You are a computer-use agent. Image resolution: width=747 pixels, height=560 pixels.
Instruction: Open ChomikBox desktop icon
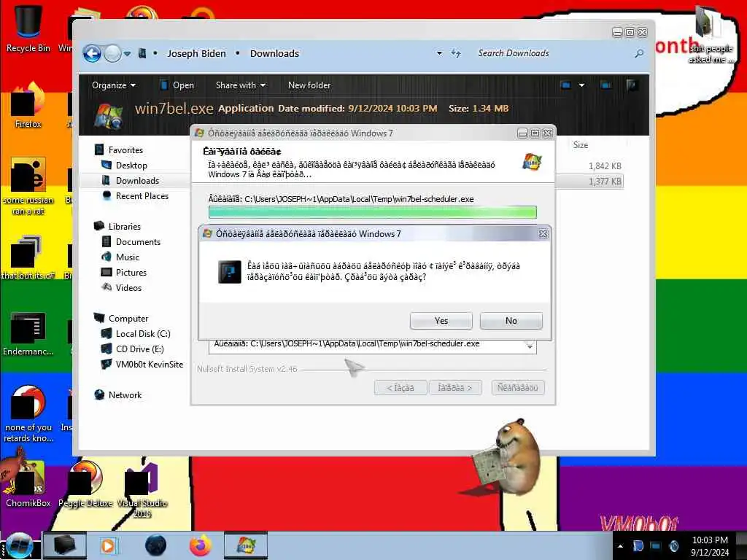[28, 482]
